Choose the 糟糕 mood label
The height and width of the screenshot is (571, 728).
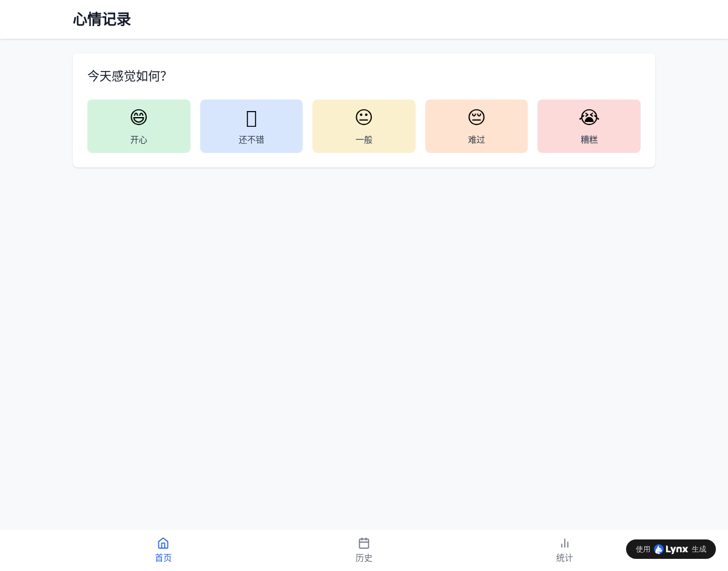pos(589,140)
